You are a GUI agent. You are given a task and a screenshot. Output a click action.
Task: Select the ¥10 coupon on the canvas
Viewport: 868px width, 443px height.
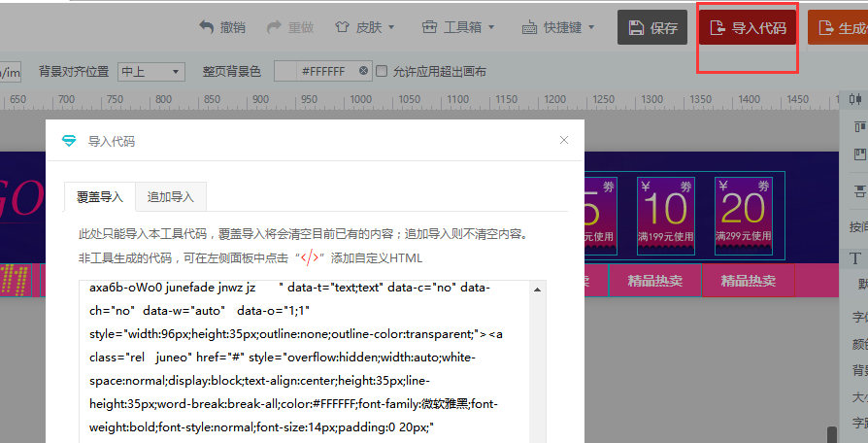666,216
